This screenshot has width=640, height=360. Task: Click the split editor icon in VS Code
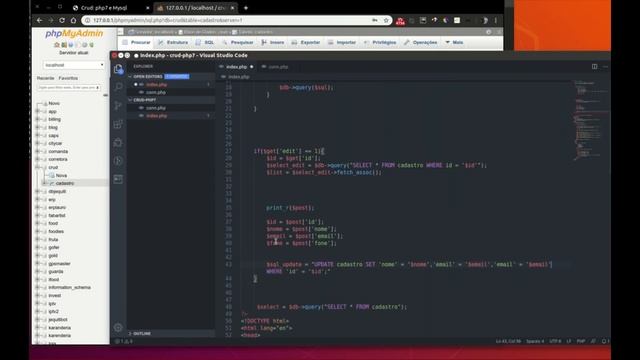pyautogui.click(x=594, y=67)
